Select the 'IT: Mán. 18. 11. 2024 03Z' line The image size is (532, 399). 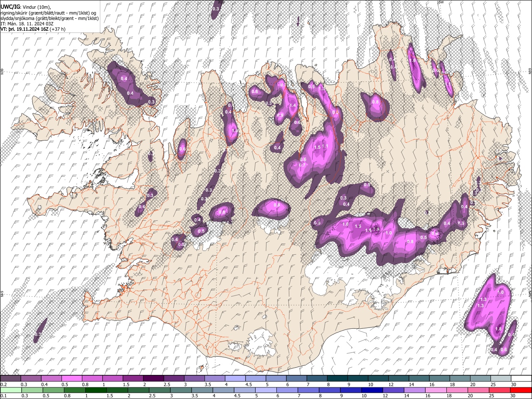(x=27, y=24)
